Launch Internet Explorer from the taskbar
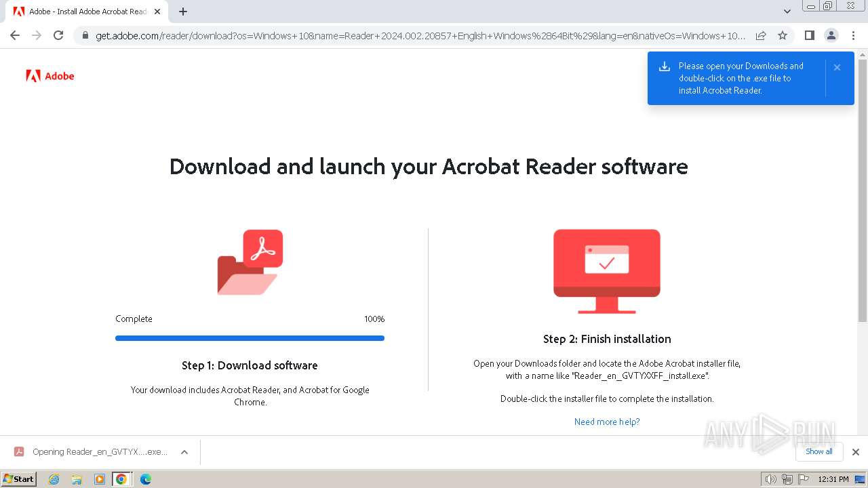The height and width of the screenshot is (488, 868). click(x=54, y=479)
